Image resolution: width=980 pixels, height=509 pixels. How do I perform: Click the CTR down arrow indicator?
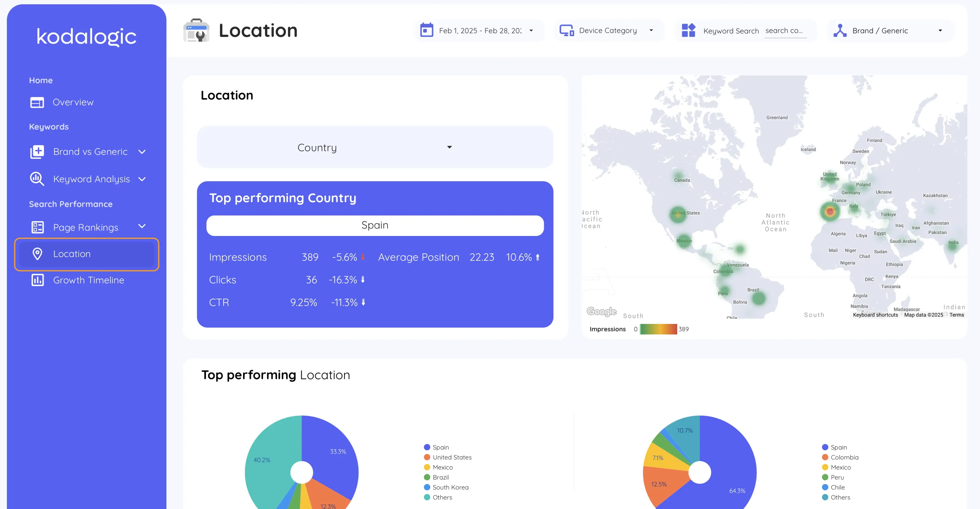363,302
